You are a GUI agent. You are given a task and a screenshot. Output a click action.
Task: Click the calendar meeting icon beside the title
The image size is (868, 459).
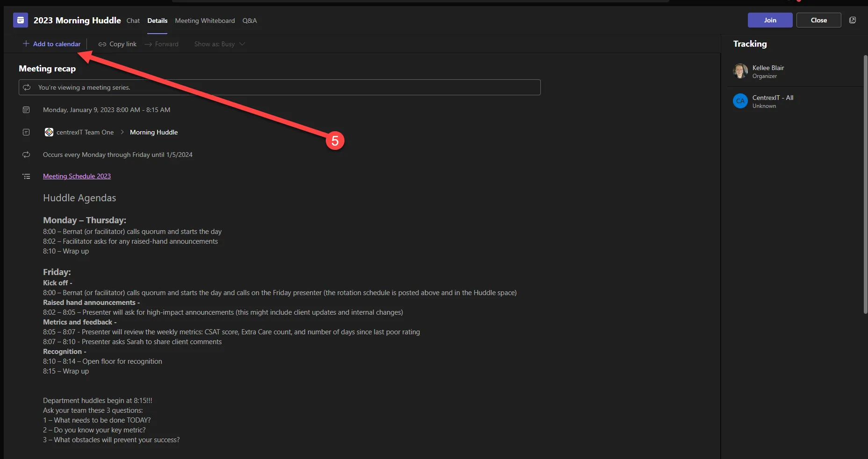pos(20,21)
